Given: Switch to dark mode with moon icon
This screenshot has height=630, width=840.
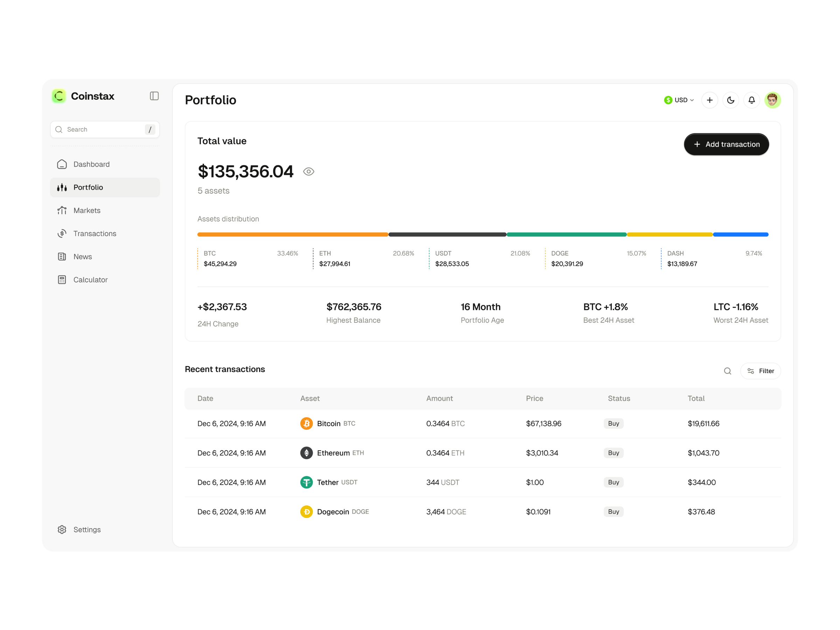Looking at the screenshot, I should tap(731, 100).
